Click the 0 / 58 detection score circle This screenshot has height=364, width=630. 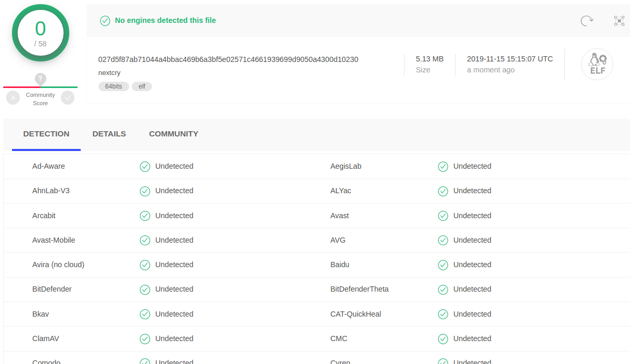click(x=41, y=33)
